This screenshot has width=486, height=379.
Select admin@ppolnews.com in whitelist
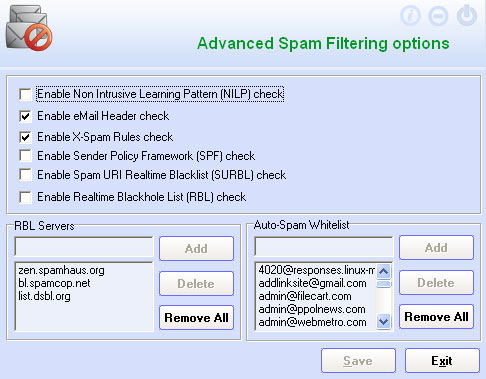(312, 309)
